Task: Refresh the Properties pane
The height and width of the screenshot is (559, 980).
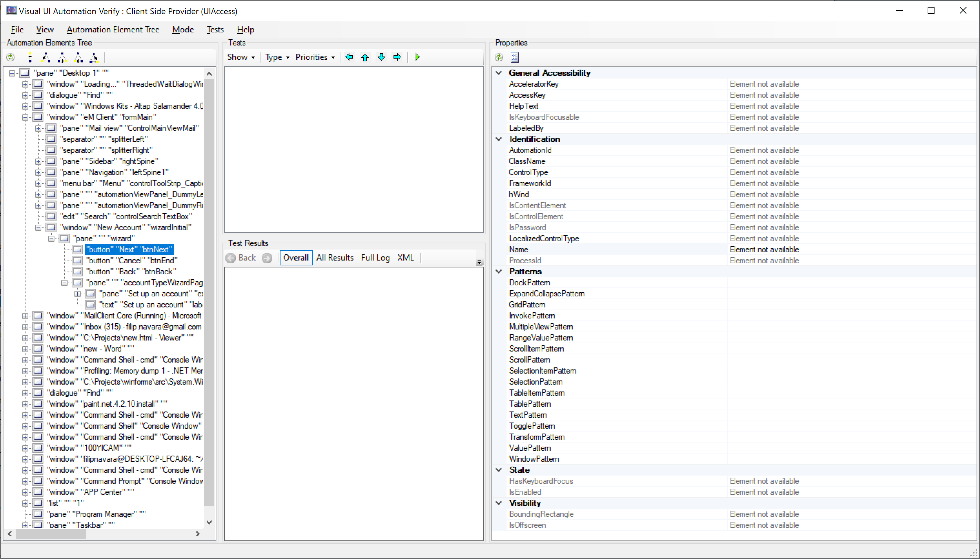Action: pos(499,58)
